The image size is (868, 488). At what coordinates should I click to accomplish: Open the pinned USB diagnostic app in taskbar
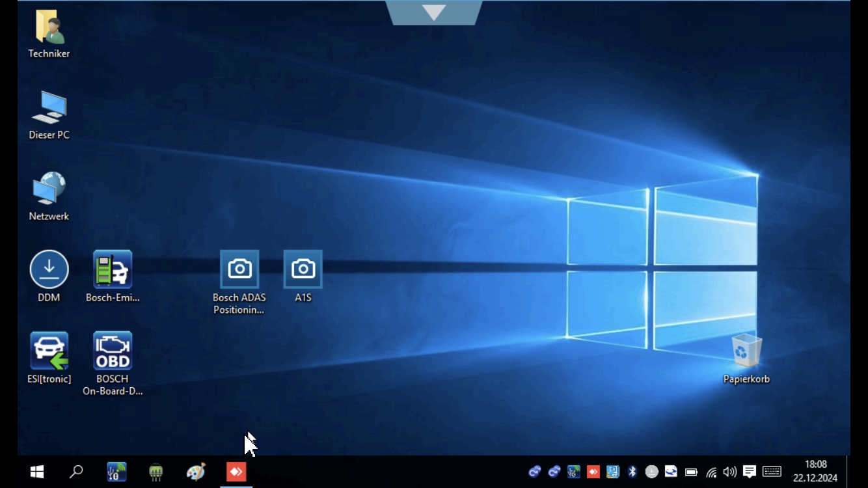pyautogui.click(x=116, y=472)
